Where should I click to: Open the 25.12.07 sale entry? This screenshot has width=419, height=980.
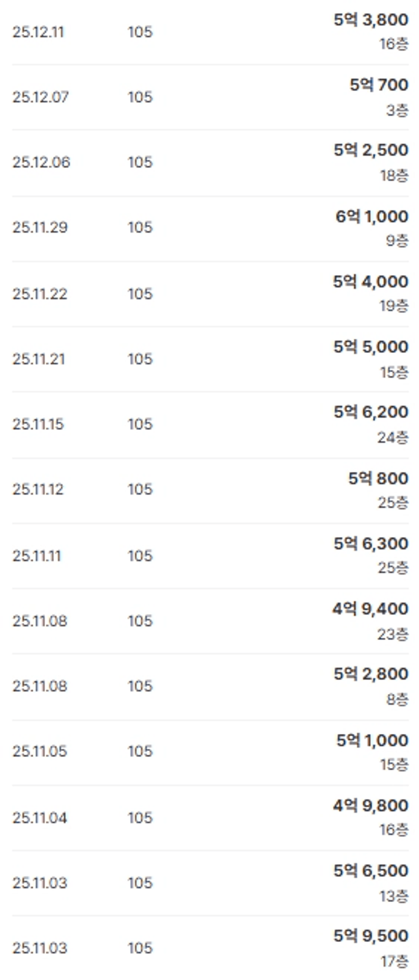tap(41, 97)
